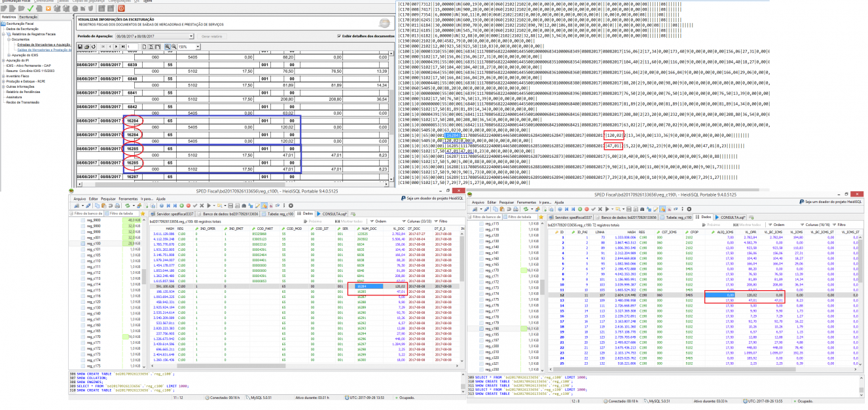868x410 pixels.
Task: Click the red power exit icon
Action: 121,9
